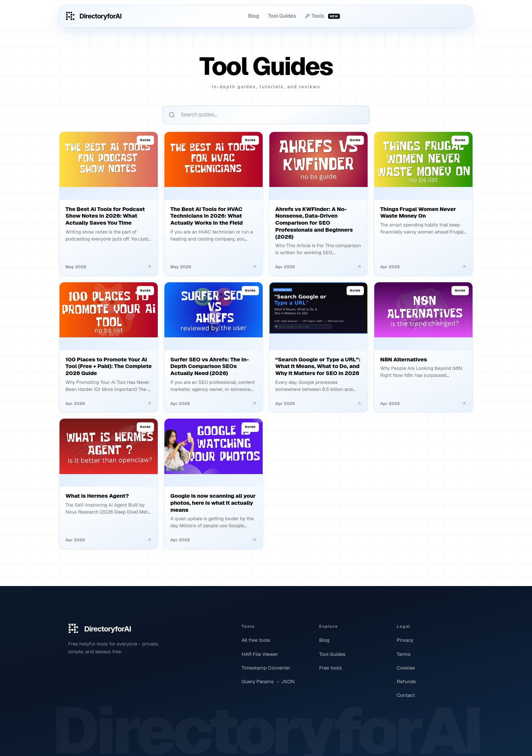Click title The Best AI Tools for HVAC Technicians
Image resolution: width=532 pixels, height=756 pixels.
point(207,216)
